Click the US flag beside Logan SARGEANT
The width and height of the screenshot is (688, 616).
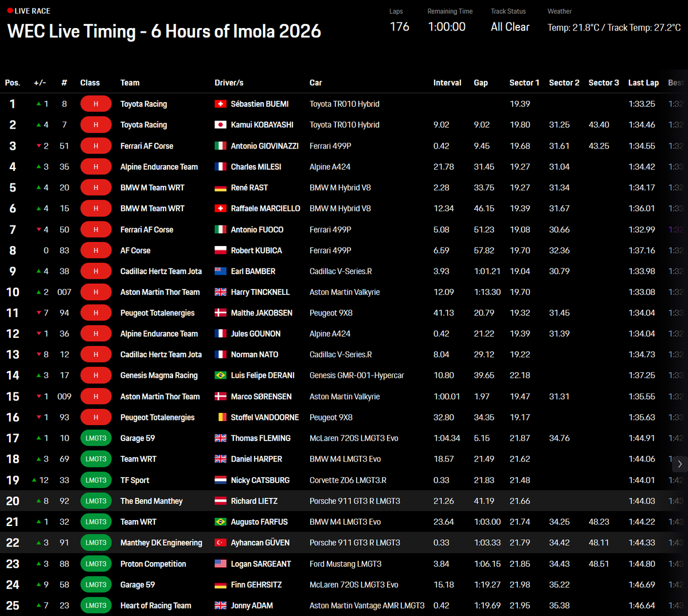pos(220,564)
